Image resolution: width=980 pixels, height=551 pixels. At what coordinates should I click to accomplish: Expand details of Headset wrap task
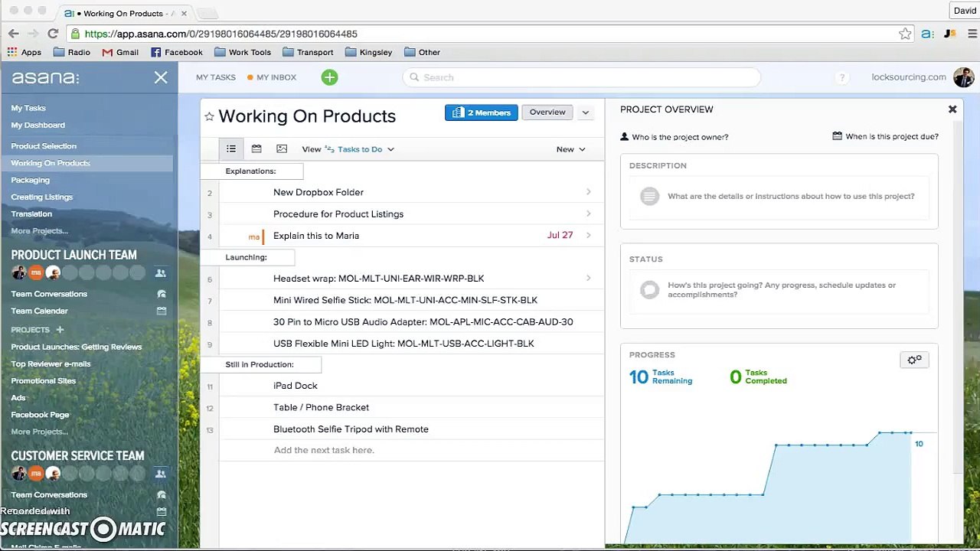click(x=588, y=278)
